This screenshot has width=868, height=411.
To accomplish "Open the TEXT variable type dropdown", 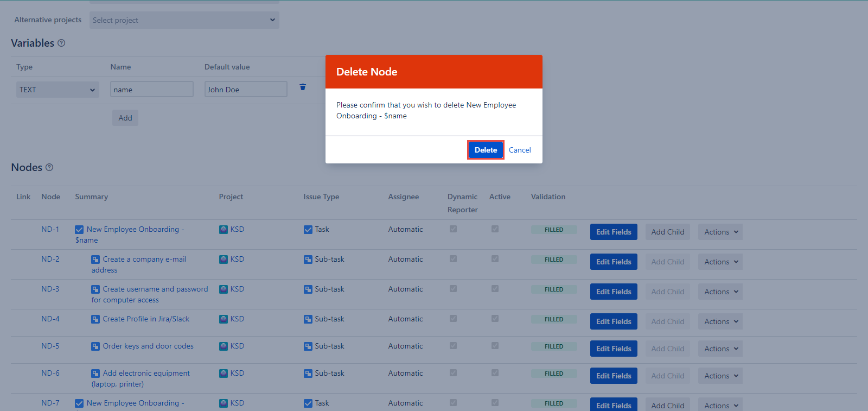I will click(x=58, y=90).
